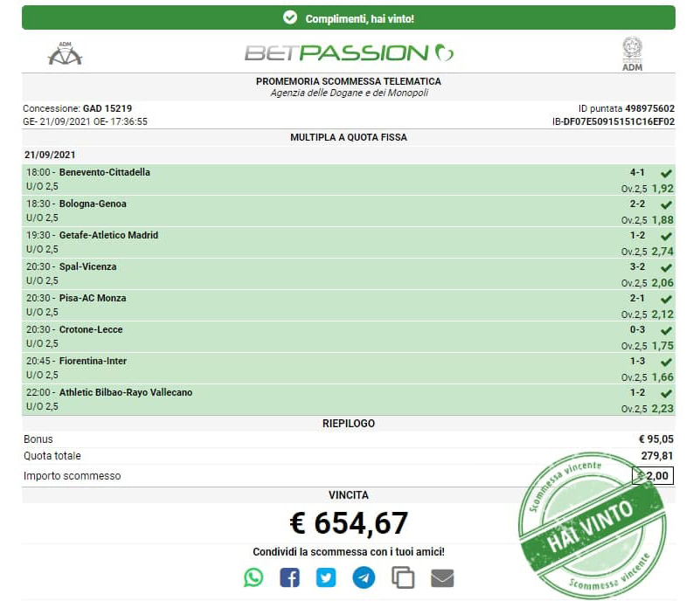Viewport: 700px width, 608px height.
Task: Click the 1,92 odds value
Action: (x=662, y=189)
